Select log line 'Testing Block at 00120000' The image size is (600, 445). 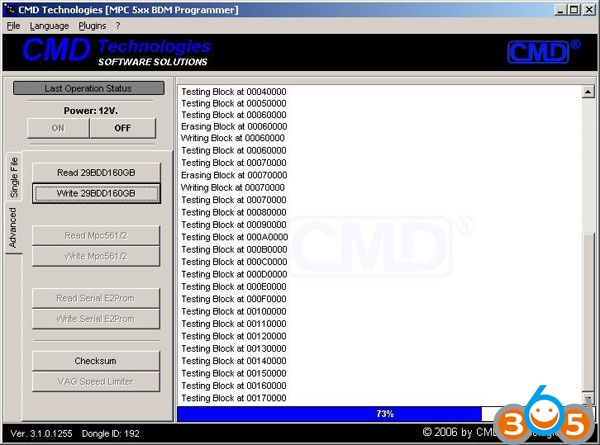[x=233, y=336]
